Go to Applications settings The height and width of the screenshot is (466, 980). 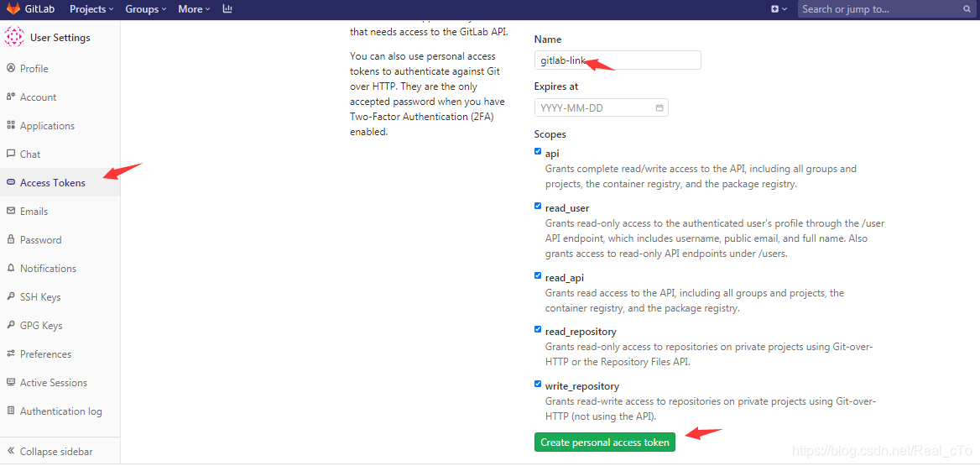(60, 126)
